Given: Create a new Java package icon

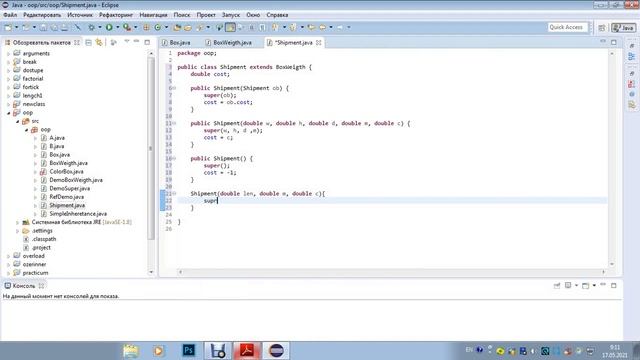Looking at the screenshot, I should [146, 27].
